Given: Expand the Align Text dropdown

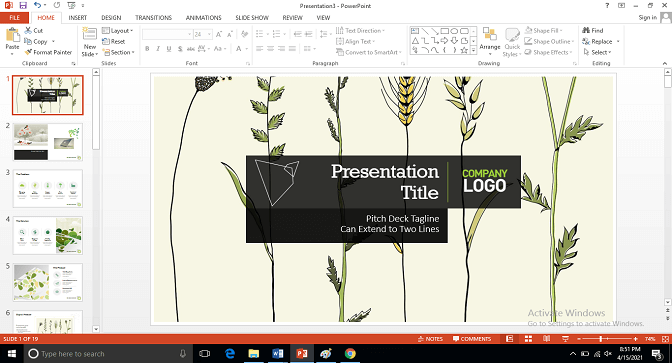Looking at the screenshot, I should [355, 42].
